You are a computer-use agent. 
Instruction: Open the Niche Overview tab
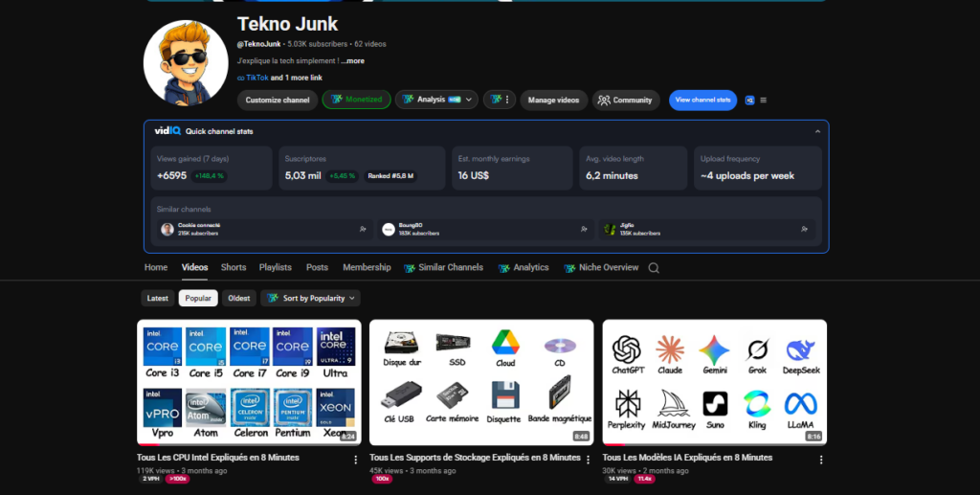(601, 267)
